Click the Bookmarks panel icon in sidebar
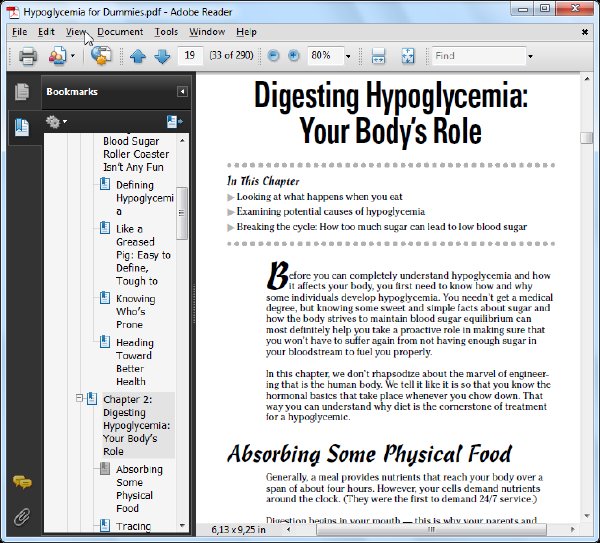This screenshot has height=543, width=600. click(22, 127)
